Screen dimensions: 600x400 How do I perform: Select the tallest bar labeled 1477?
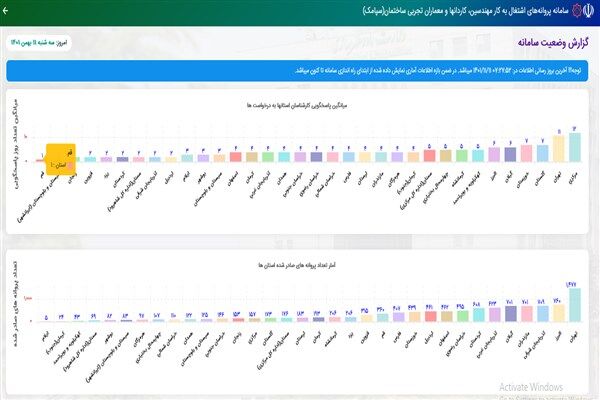pos(573,304)
